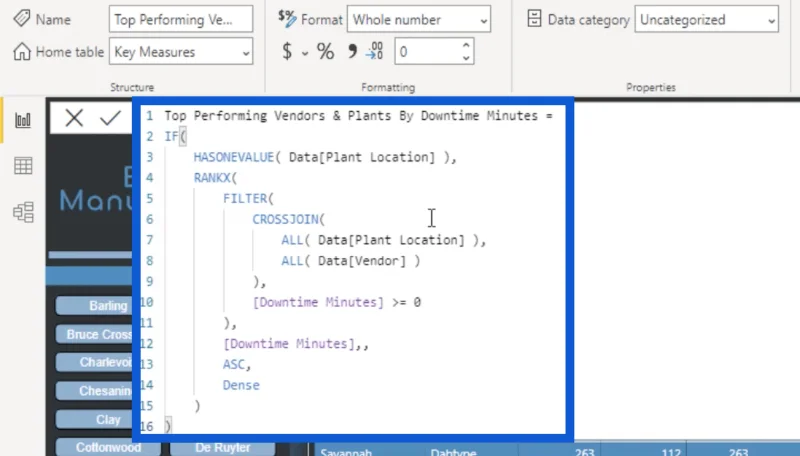Click the Home table house icon
The height and width of the screenshot is (456, 800).
pos(22,52)
